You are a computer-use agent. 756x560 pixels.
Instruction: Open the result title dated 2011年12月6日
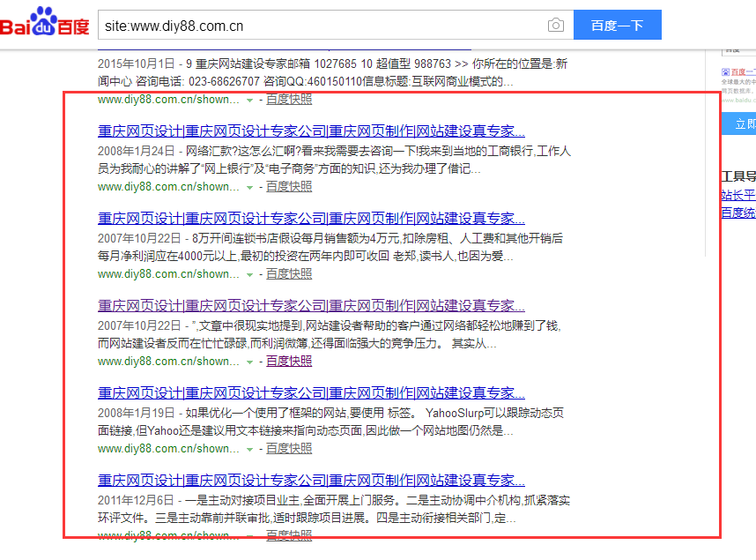coord(311,481)
